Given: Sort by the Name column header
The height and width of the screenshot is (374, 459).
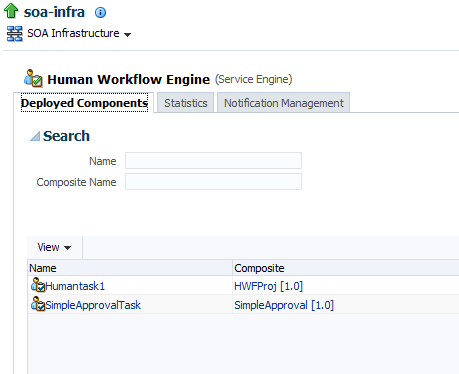Looking at the screenshot, I should coord(130,268).
